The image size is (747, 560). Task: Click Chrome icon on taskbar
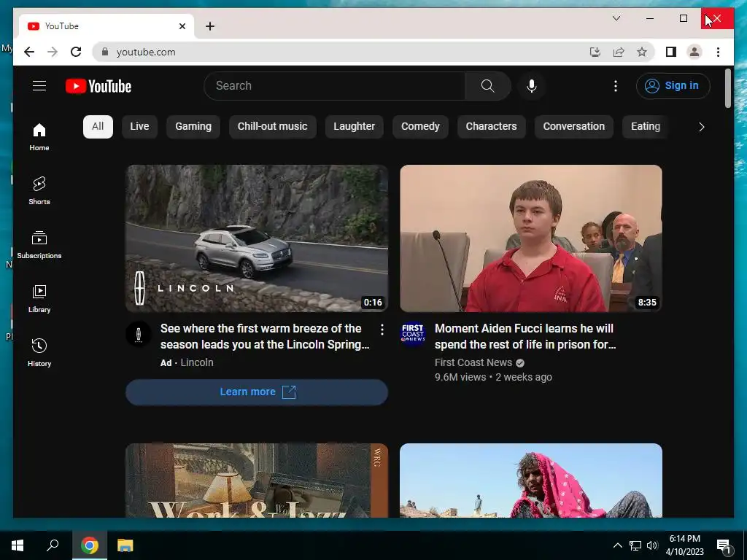pos(90,545)
